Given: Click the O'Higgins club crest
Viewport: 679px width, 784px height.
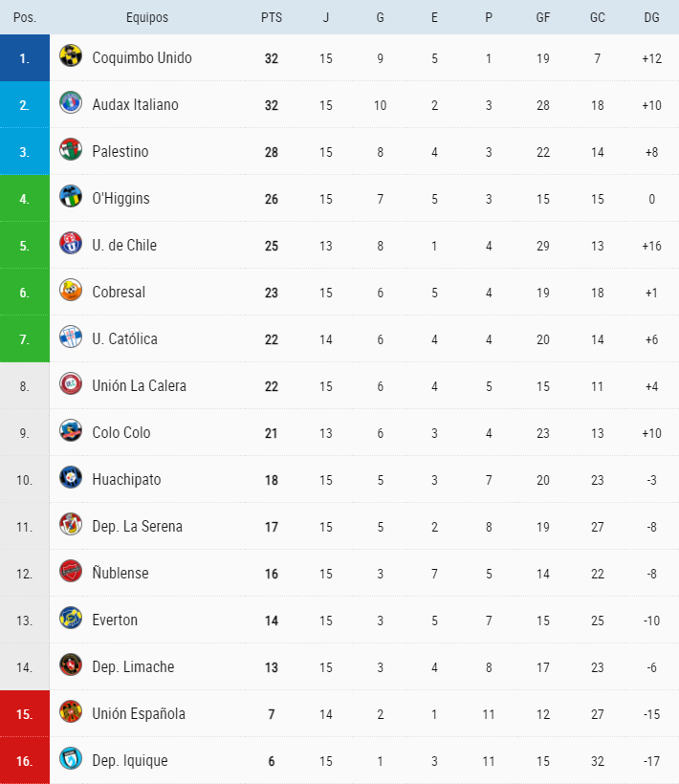Looking at the screenshot, I should coord(71,197).
